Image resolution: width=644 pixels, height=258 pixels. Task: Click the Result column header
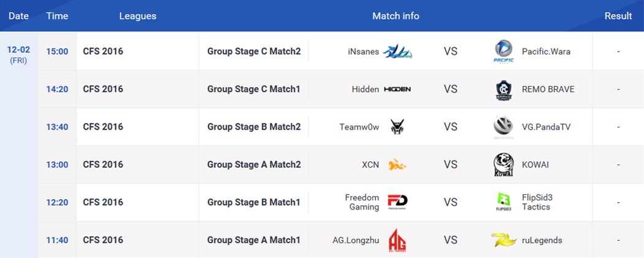[x=618, y=16]
